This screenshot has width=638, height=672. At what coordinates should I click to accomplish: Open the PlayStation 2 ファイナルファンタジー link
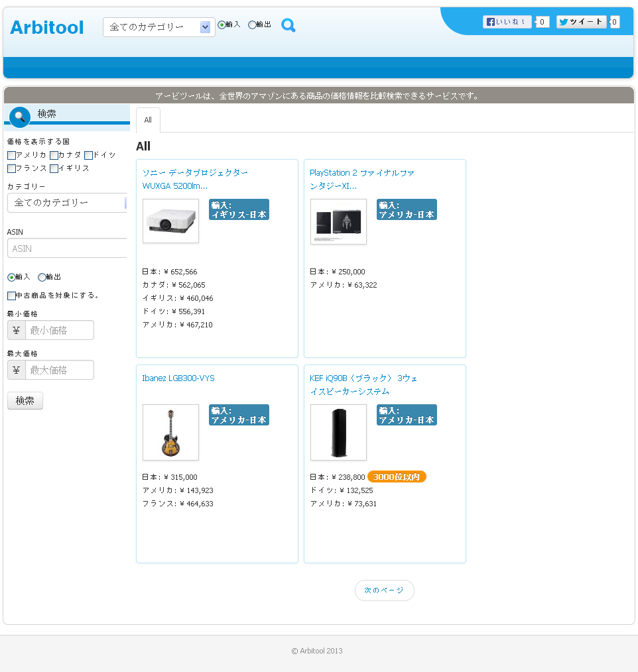point(362,179)
